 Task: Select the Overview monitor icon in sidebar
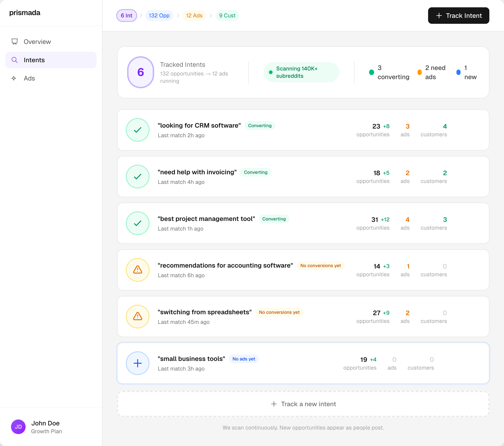click(x=15, y=41)
